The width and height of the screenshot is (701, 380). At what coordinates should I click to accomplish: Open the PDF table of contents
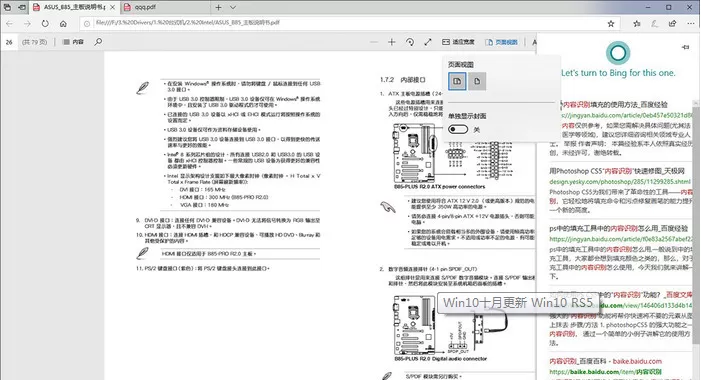pyautogui.click(x=73, y=42)
